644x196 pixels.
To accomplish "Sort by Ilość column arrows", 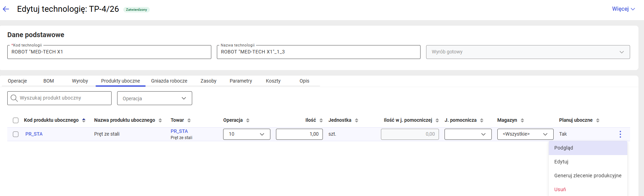I will pyautogui.click(x=321, y=120).
